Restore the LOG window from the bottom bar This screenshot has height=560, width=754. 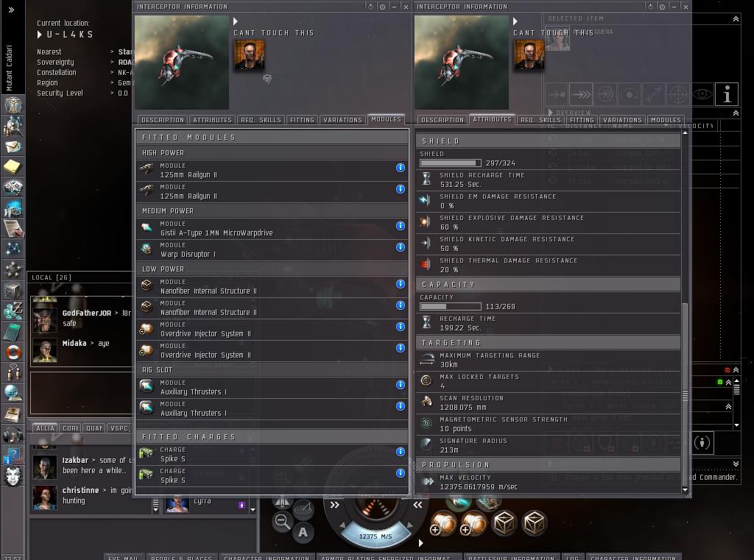pos(572,556)
